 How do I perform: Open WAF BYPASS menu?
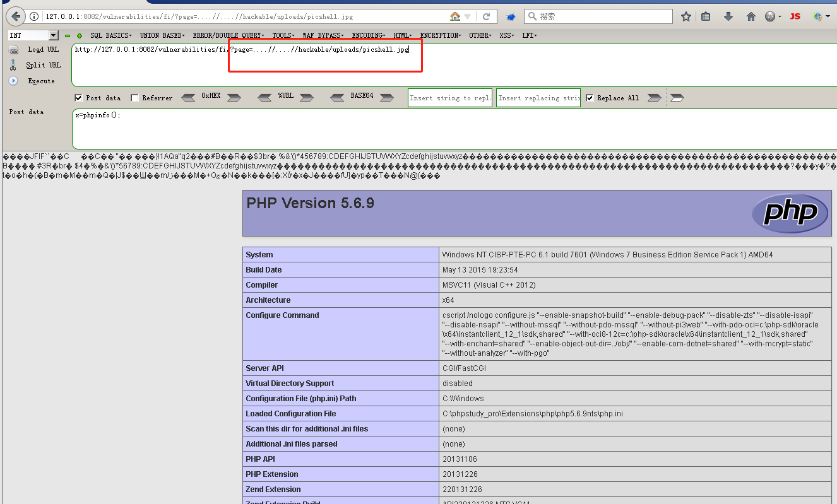point(323,36)
